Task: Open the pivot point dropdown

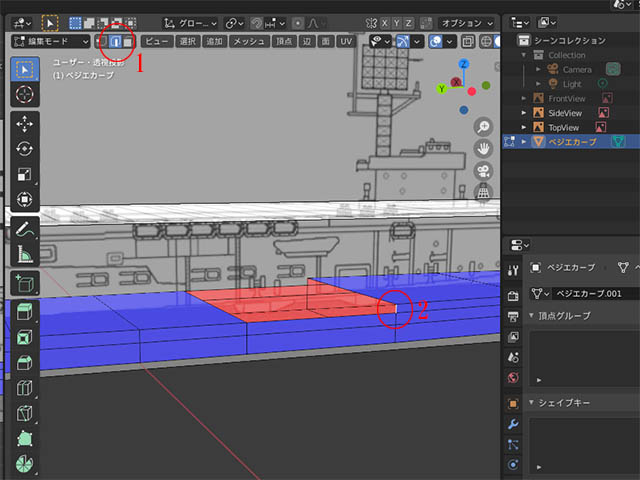Action: [x=235, y=23]
